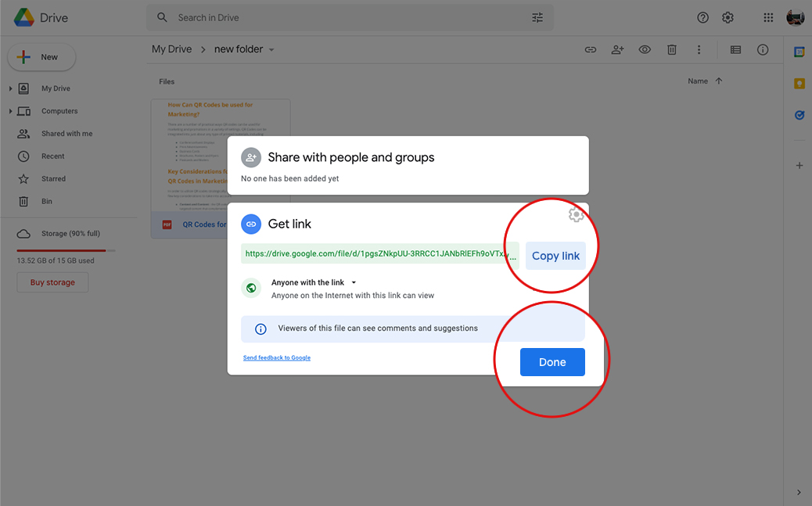Click the Remove trash icon in toolbar
The image size is (812, 506).
point(671,49)
